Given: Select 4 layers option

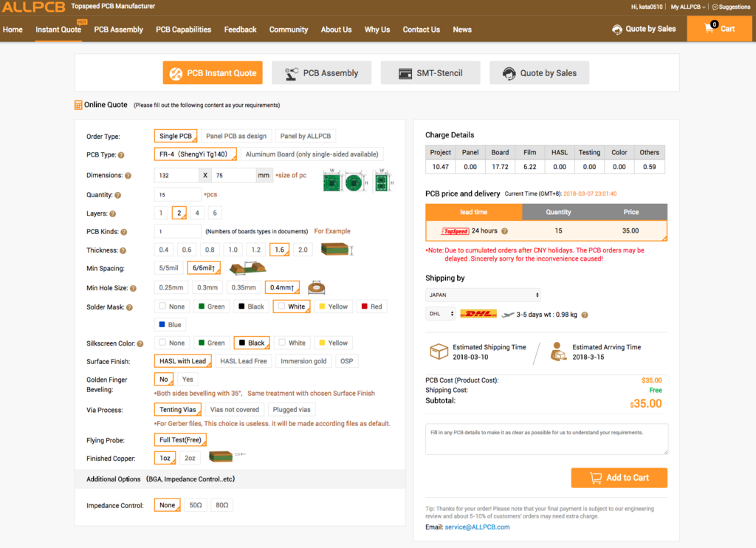Looking at the screenshot, I should point(196,213).
